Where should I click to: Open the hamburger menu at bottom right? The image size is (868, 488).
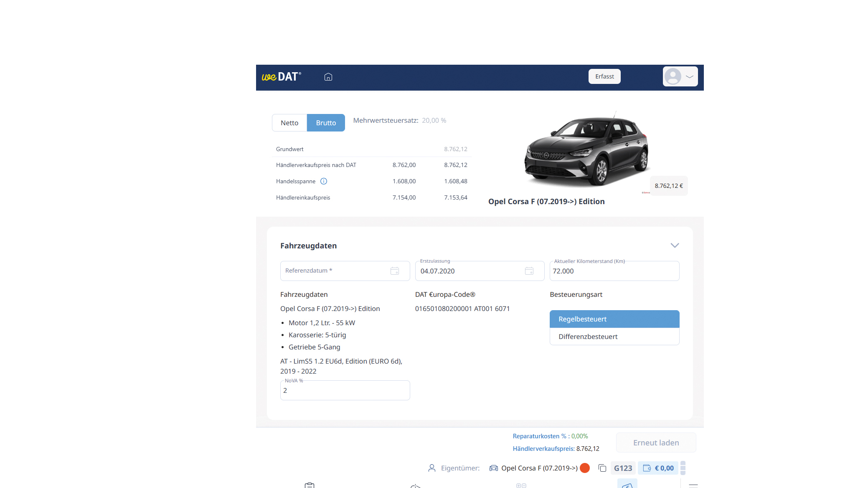point(693,485)
